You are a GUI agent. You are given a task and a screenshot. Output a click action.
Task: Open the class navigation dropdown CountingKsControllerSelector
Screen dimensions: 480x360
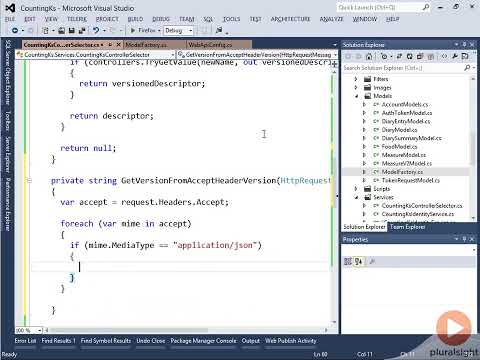[173, 54]
